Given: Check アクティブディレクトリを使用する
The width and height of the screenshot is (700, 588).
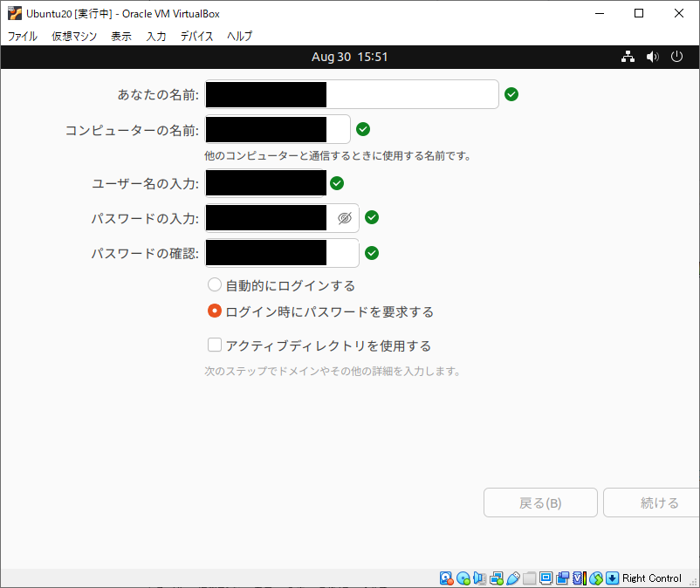Looking at the screenshot, I should coord(215,345).
